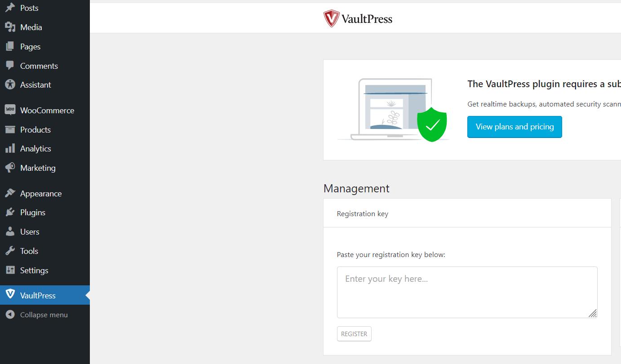Focus the registration key text field
The image size is (621, 364).
467,292
